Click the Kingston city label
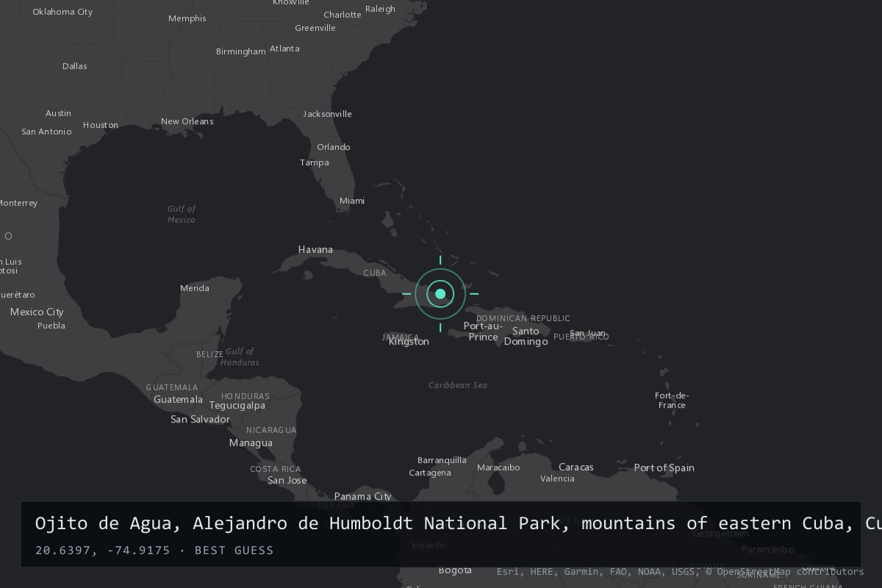The image size is (882, 588). [x=409, y=342]
